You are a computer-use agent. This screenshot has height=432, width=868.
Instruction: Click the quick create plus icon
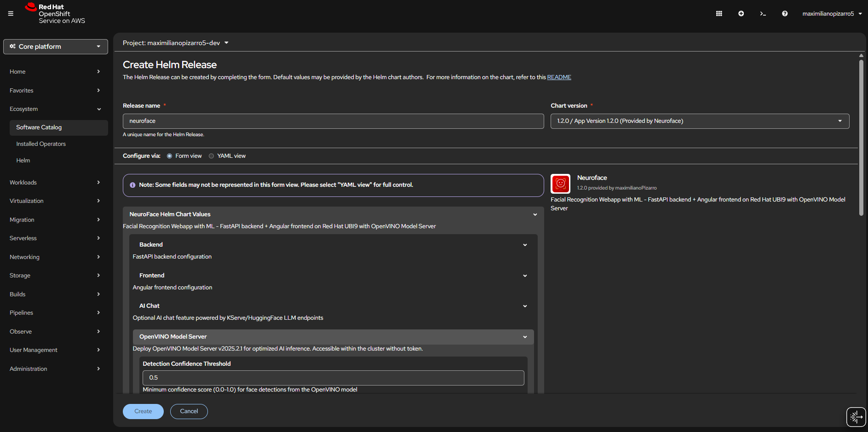[741, 14]
